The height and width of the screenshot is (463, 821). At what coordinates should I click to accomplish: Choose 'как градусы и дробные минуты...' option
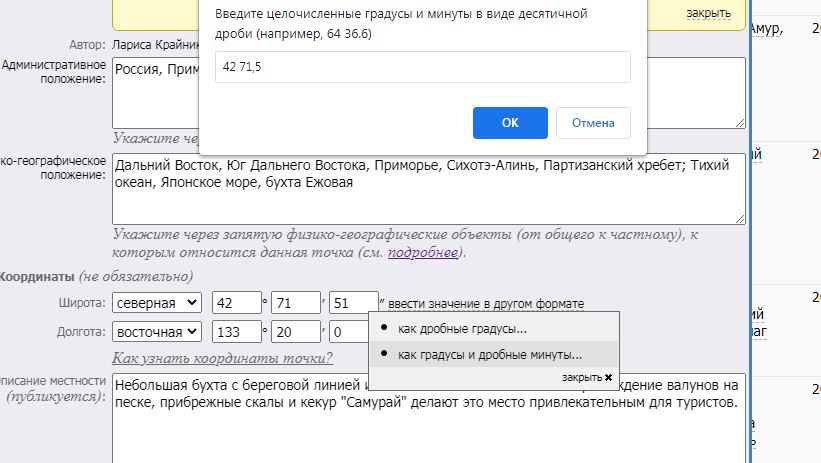click(490, 354)
